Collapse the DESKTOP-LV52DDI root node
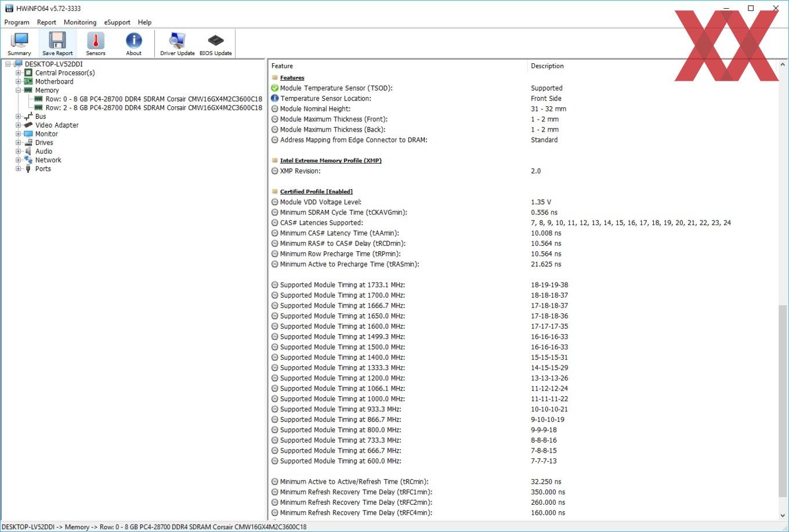 (x=8, y=64)
